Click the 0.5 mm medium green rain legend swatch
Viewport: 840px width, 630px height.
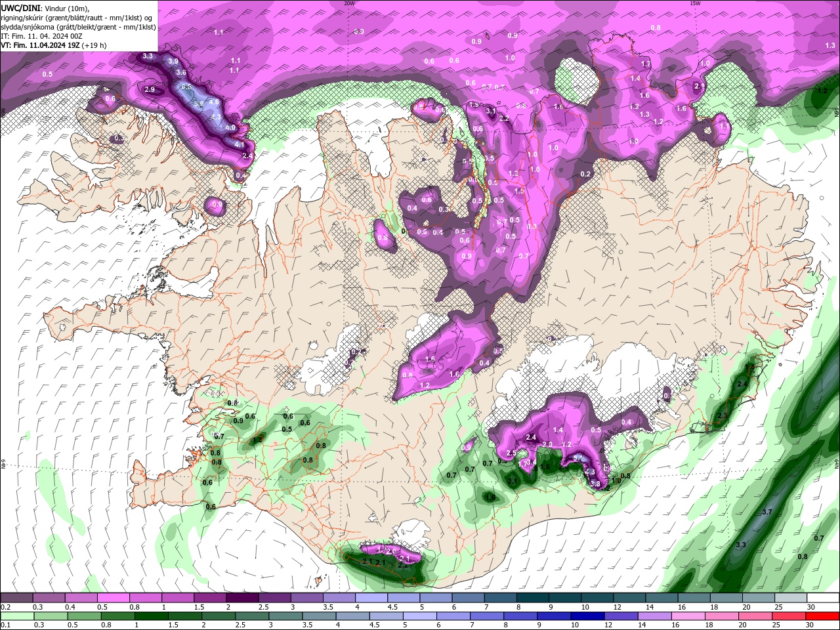click(84, 616)
